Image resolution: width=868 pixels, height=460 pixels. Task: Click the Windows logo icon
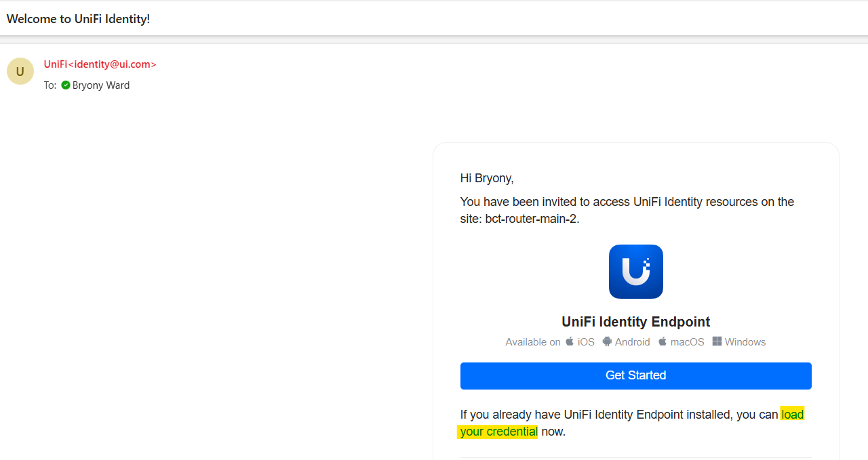click(717, 341)
